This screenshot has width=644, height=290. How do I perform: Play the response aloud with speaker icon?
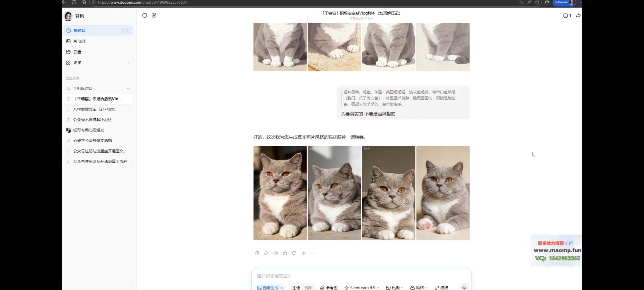[275, 253]
